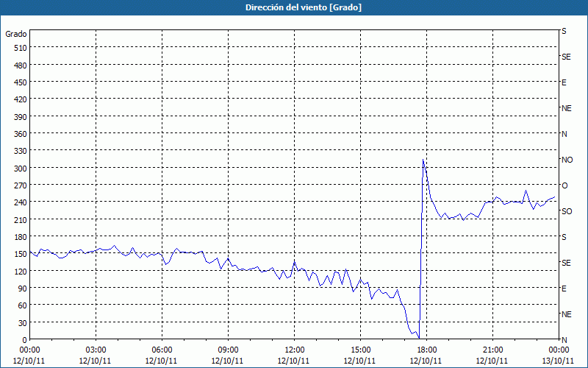Select the 270 tick label on the left axis
The height and width of the screenshot is (368, 588).
tap(21, 185)
